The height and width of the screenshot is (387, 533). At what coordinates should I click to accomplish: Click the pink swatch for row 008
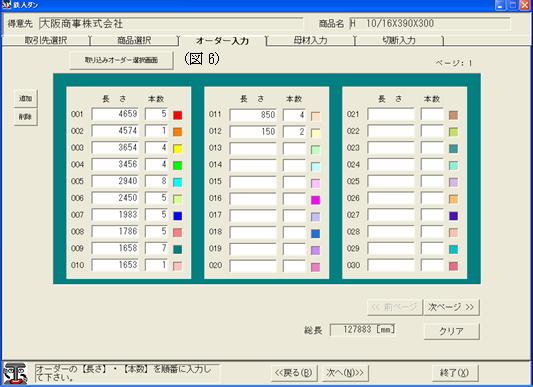(177, 233)
